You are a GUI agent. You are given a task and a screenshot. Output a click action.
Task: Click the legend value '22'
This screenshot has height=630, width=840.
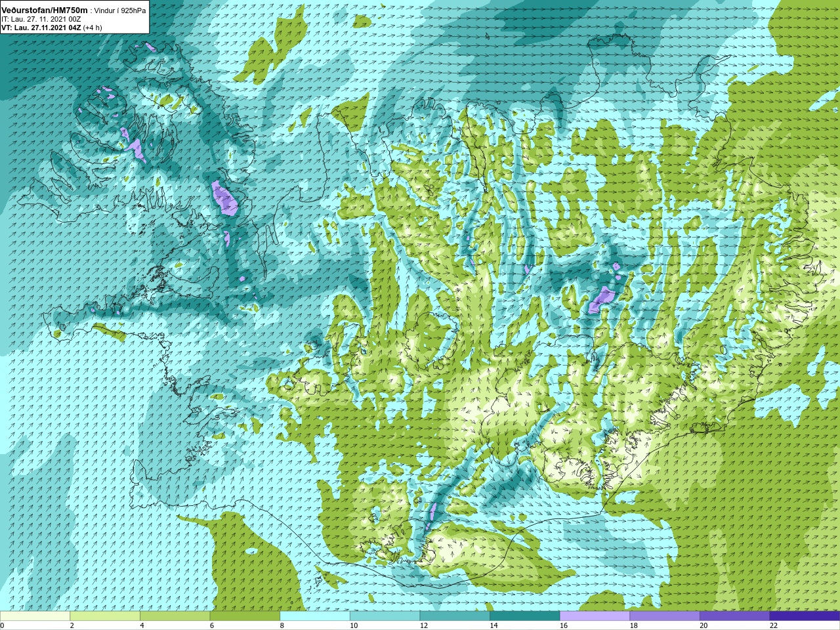[774, 625]
